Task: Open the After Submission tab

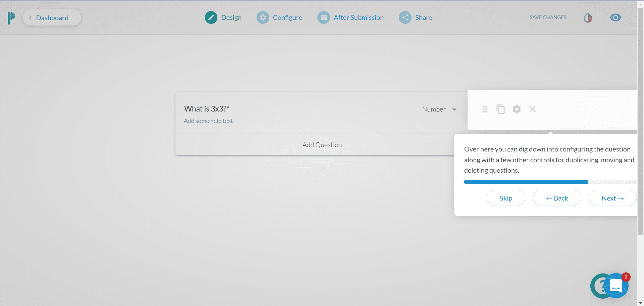Action: [351, 17]
